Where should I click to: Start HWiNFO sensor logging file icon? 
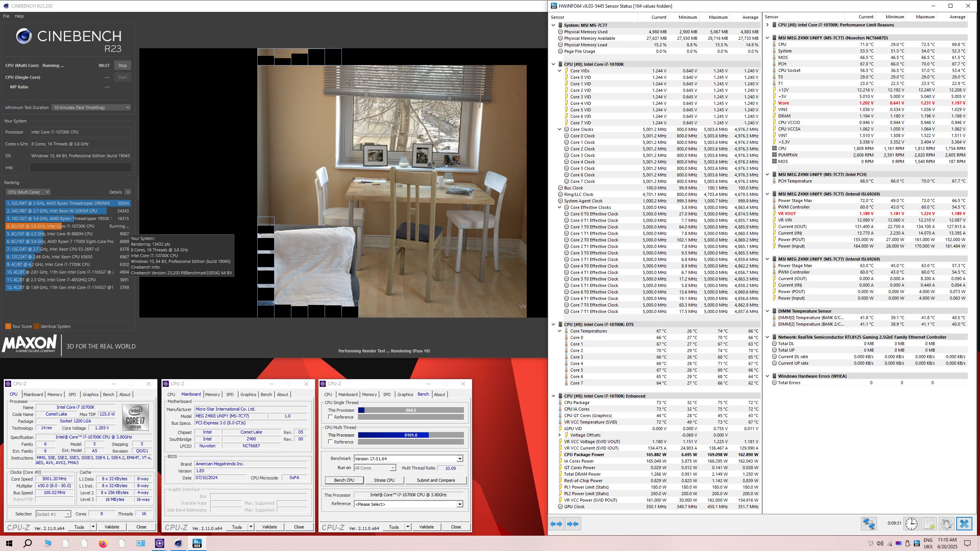pos(929,523)
